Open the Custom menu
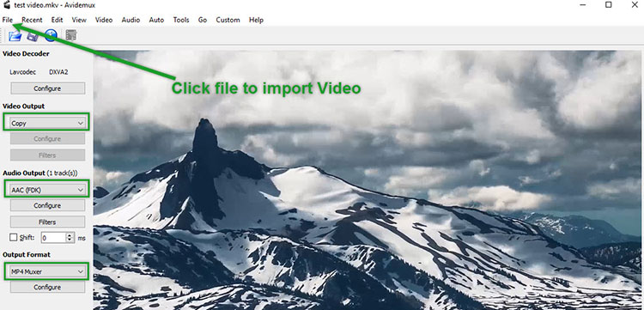 click(x=228, y=20)
